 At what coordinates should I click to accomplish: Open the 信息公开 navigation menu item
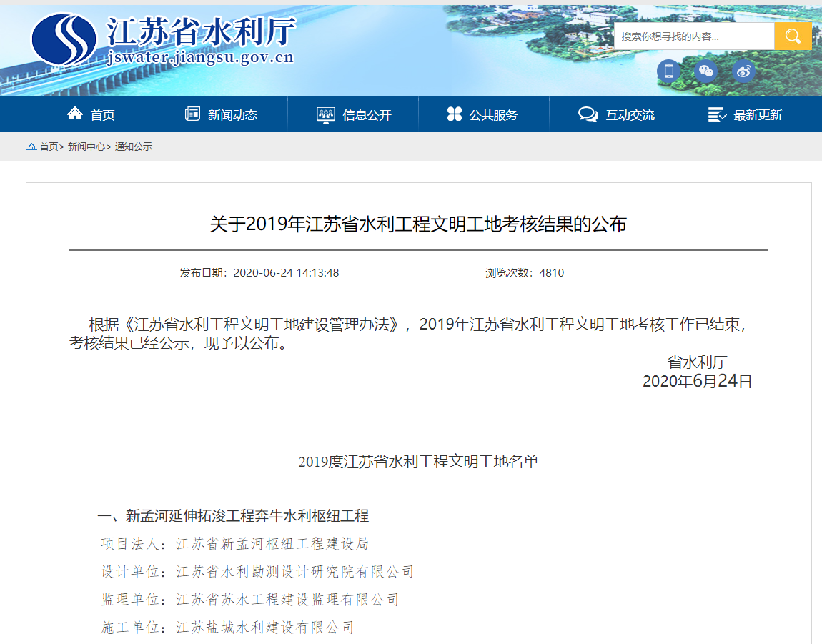click(353, 114)
